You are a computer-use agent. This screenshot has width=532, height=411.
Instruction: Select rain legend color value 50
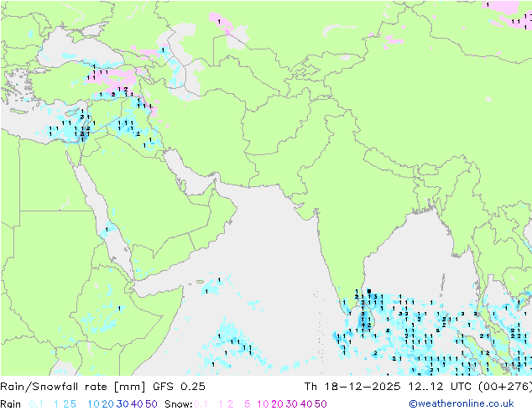[x=151, y=404]
